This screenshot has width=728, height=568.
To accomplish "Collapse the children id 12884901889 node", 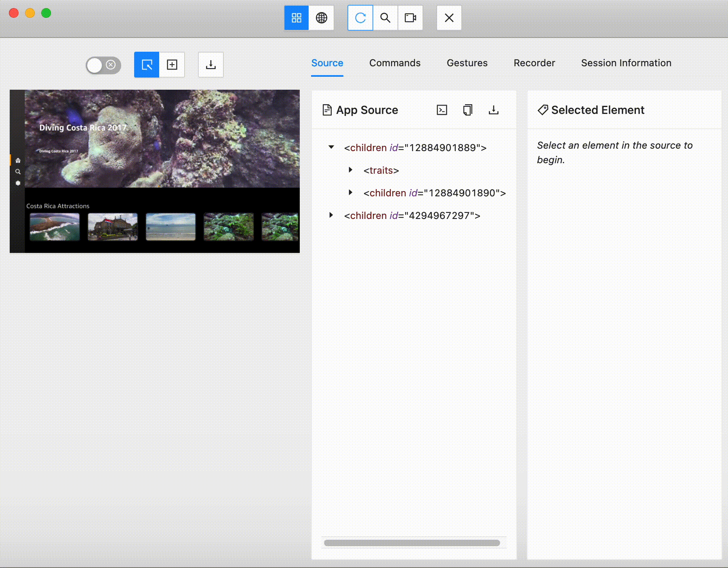I will point(331,147).
